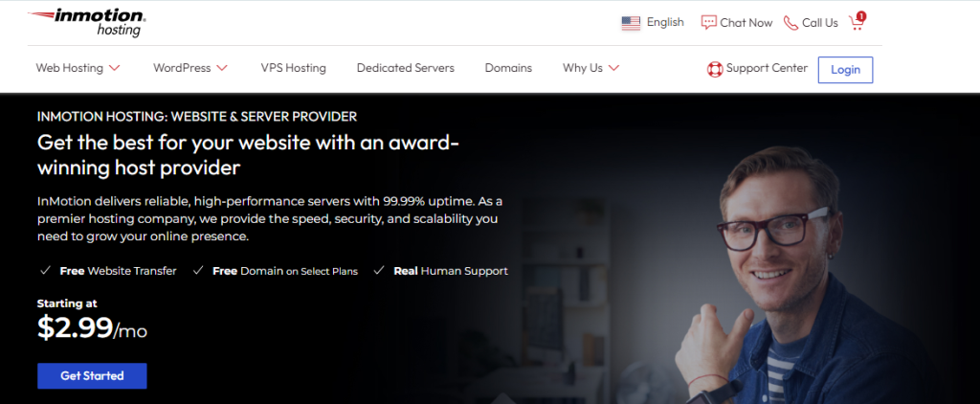Click the checkmark beside Free Website Transfer
Viewport: 980px width, 404px height.
point(45,271)
